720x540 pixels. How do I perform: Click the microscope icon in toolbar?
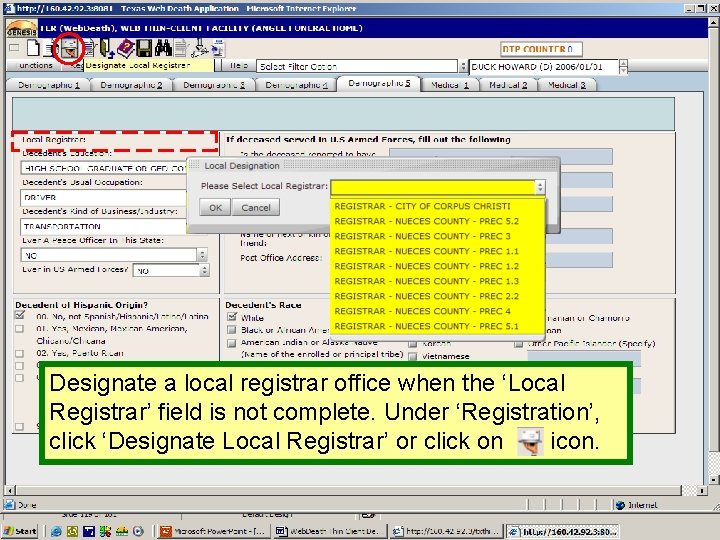(200, 47)
